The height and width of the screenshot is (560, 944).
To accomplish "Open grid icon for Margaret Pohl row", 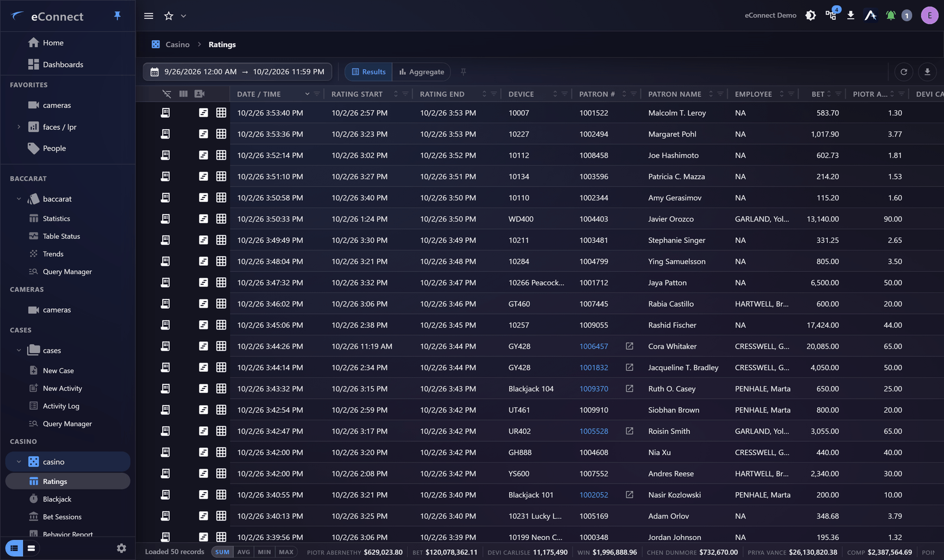I will pyautogui.click(x=221, y=134).
